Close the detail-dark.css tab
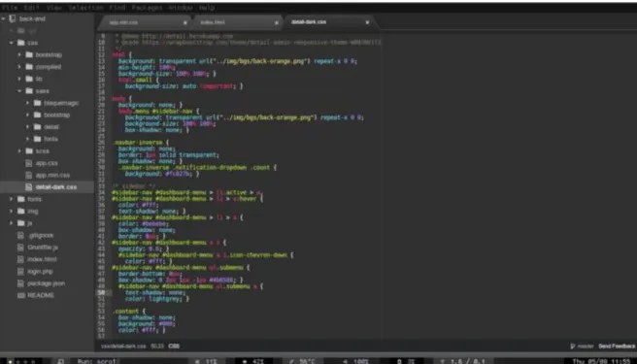 pyautogui.click(x=367, y=22)
